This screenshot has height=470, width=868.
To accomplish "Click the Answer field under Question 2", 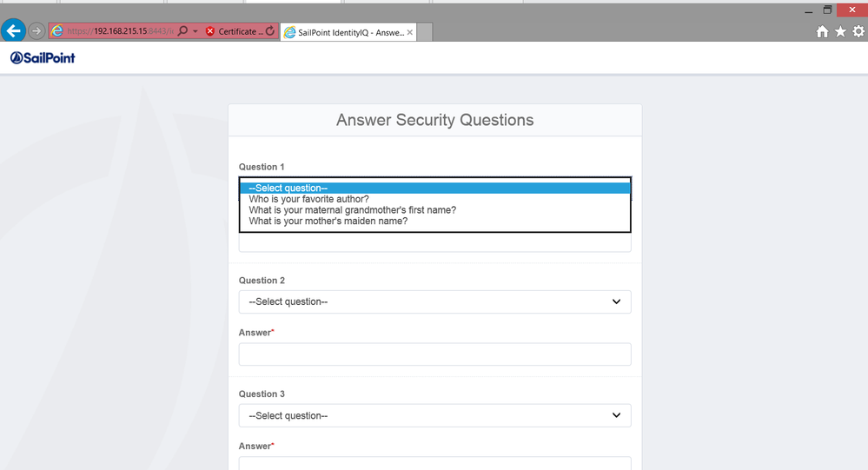I will pos(434,354).
